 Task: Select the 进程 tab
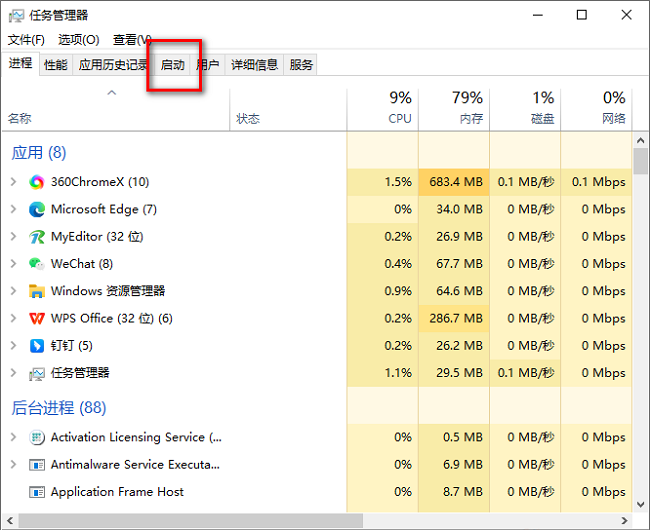point(20,63)
